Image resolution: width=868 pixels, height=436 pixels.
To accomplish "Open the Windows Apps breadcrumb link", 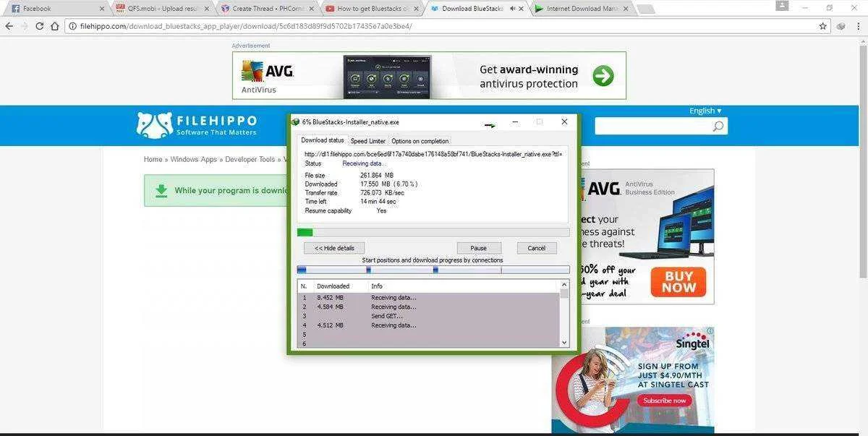I will tap(194, 159).
